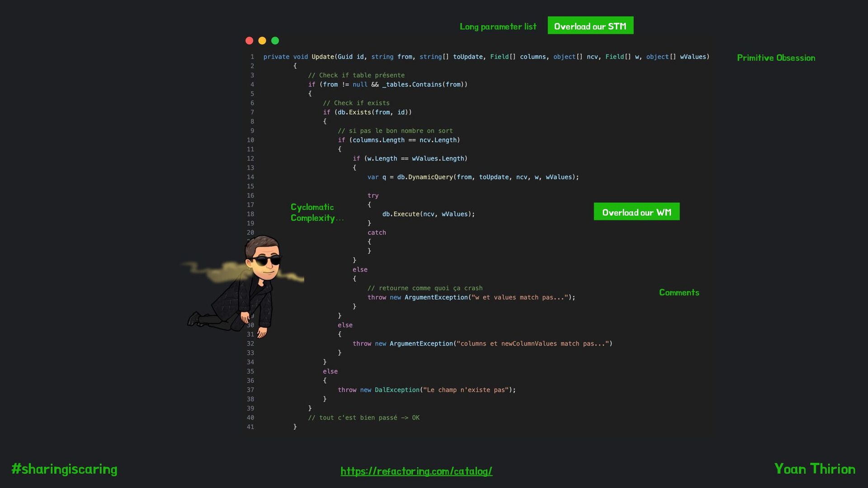The height and width of the screenshot is (488, 868).
Task: Click the #sharingiscaring hashtag
Action: coord(64,469)
